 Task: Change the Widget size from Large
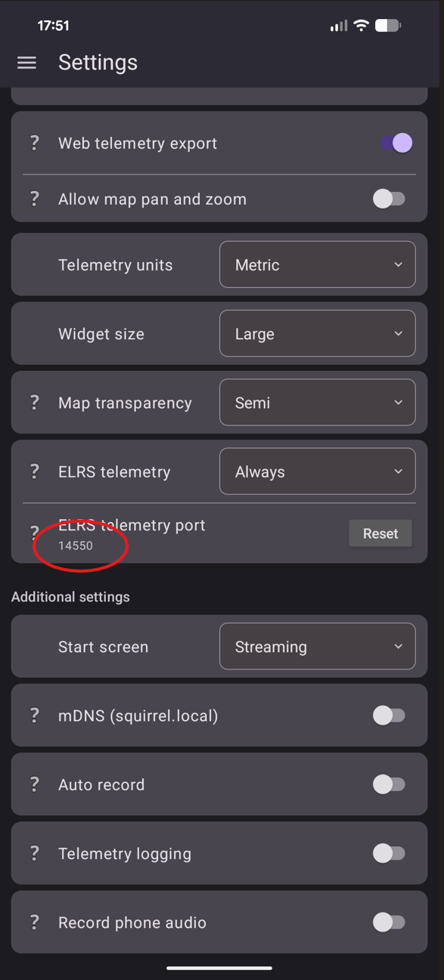click(x=317, y=333)
